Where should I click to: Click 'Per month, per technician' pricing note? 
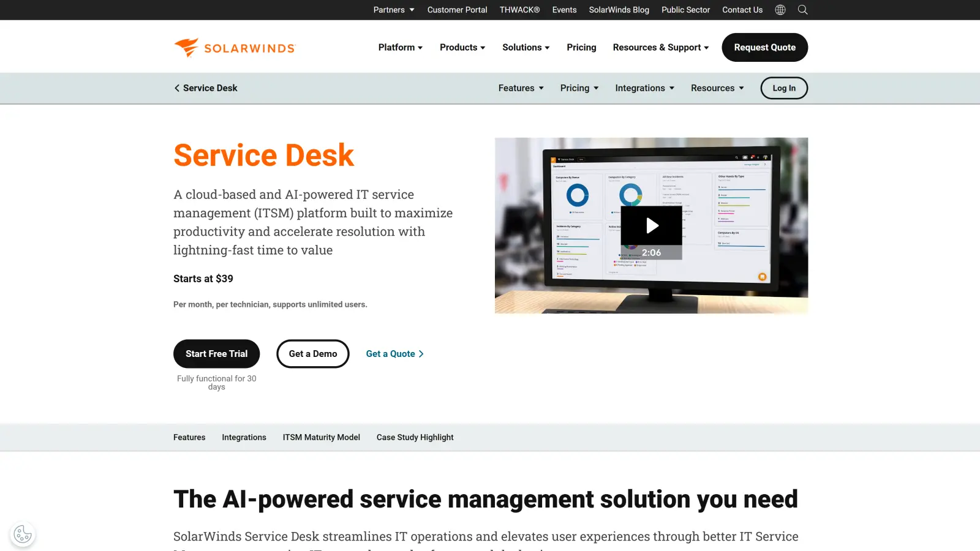click(x=270, y=304)
